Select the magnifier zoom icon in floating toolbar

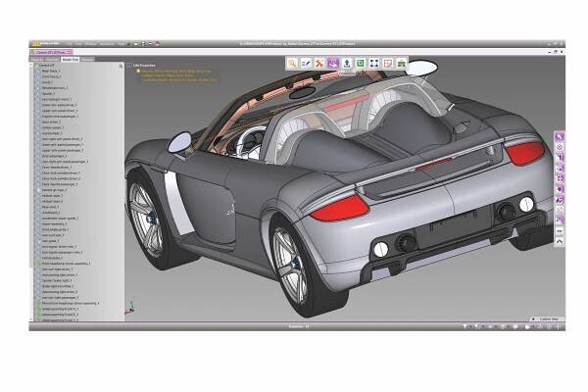point(292,64)
